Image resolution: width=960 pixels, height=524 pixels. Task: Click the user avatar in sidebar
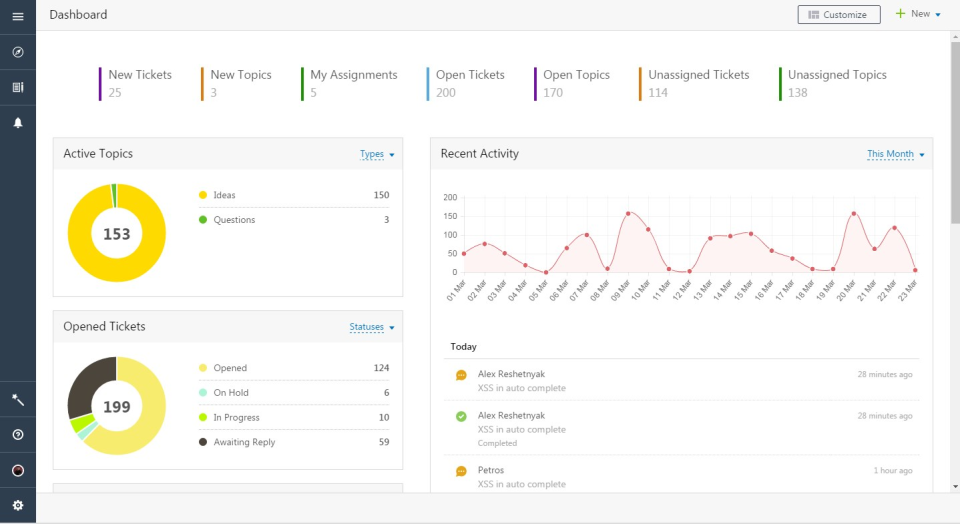(x=17, y=470)
